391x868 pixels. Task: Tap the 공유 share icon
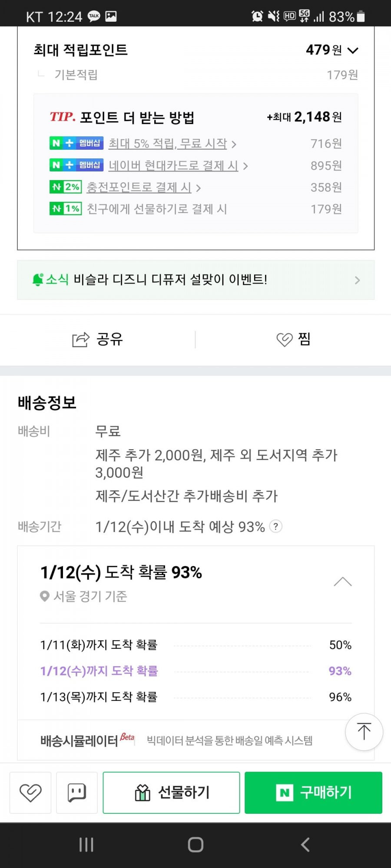tap(80, 339)
